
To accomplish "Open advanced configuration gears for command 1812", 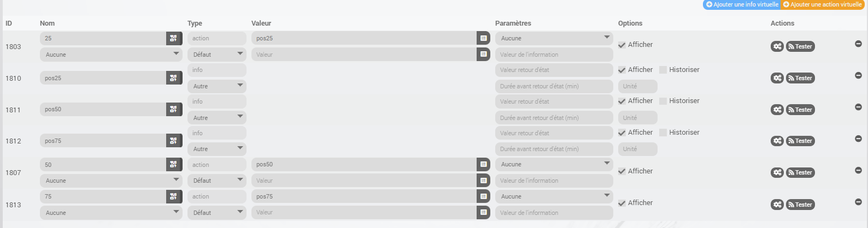I will click(777, 141).
